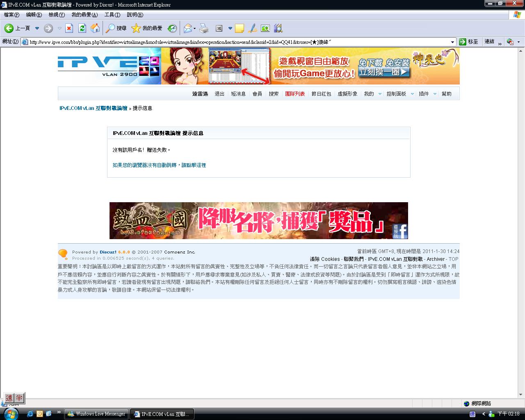Open the 短消息 messages link

point(238,94)
